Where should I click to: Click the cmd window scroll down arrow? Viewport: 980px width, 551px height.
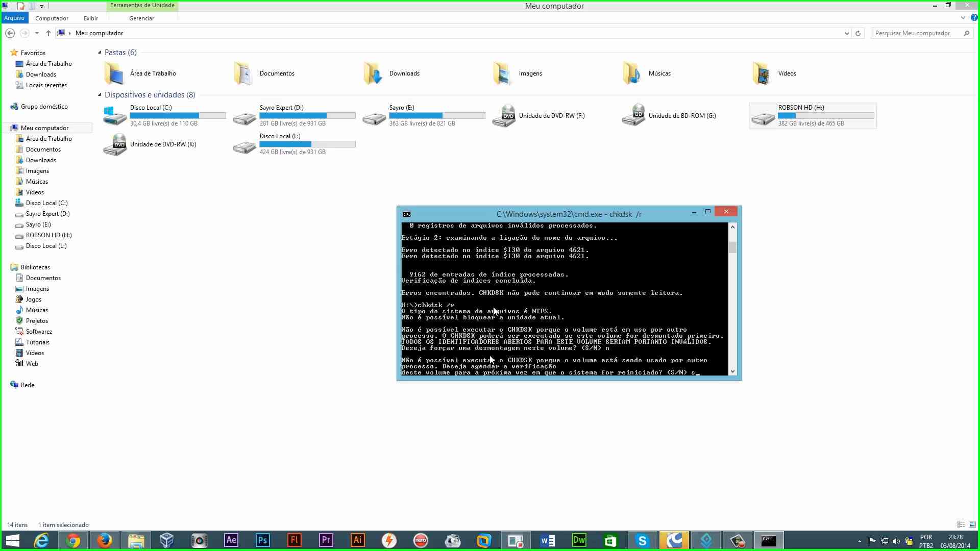point(733,371)
